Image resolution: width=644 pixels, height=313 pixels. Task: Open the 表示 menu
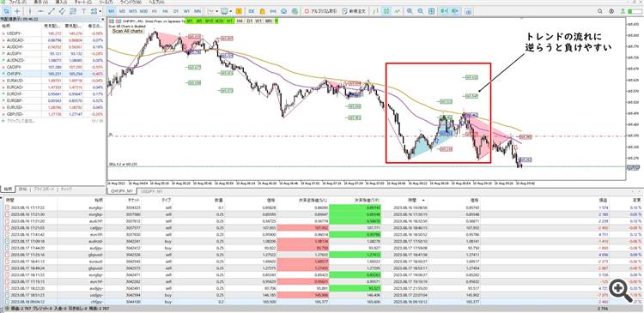pyautogui.click(x=41, y=3)
